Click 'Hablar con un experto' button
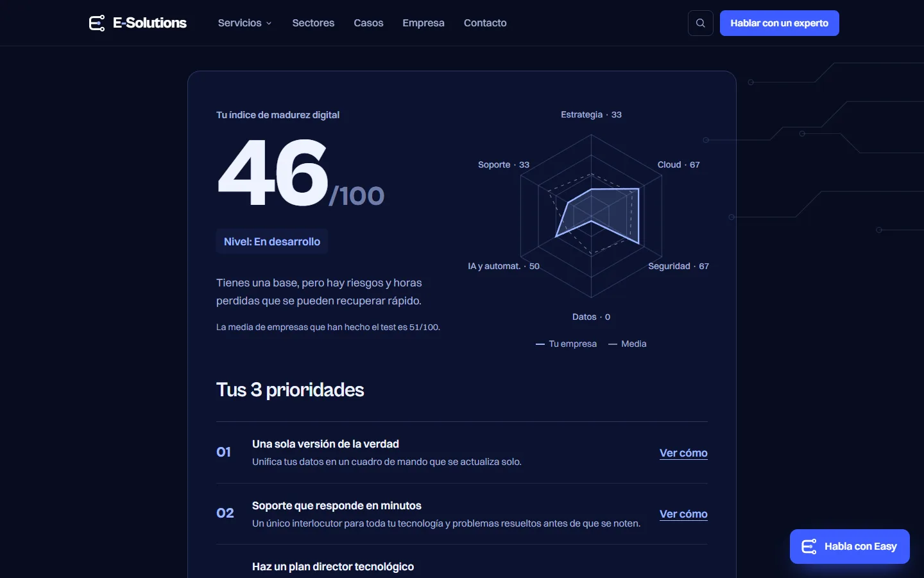This screenshot has height=578, width=924. tap(779, 23)
